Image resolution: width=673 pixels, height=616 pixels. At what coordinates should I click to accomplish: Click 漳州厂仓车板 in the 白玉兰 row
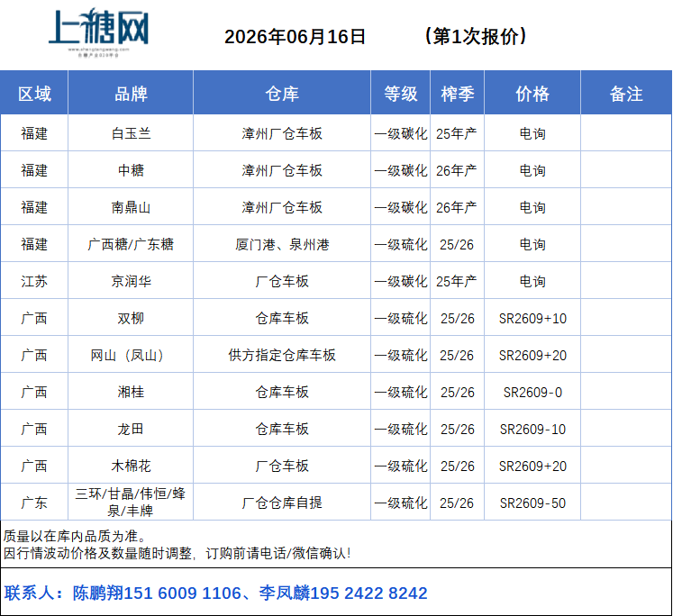click(282, 133)
